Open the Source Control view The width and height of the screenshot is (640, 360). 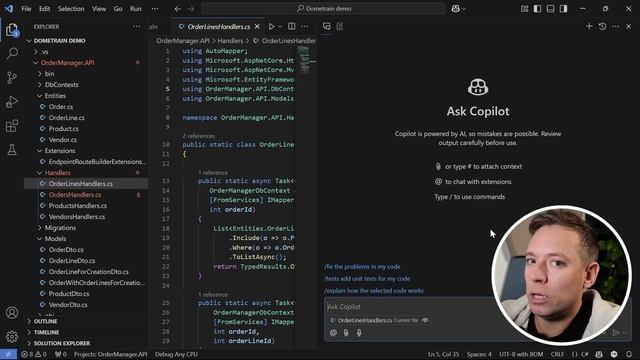point(12,78)
